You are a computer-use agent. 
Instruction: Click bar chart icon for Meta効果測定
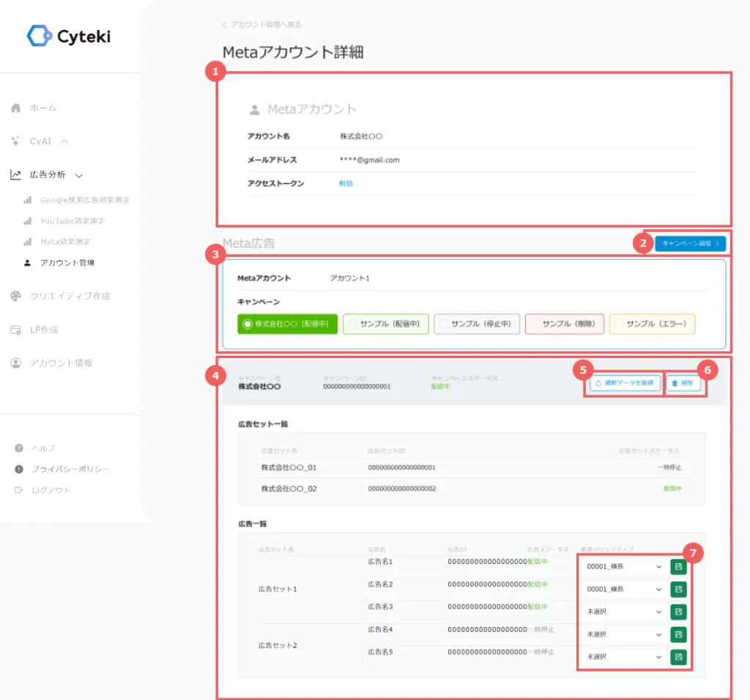coord(28,242)
